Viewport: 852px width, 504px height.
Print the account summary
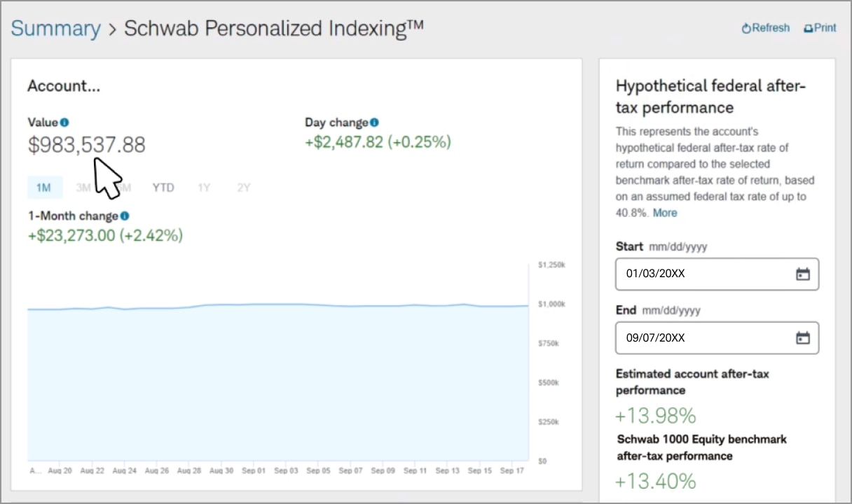pyautogui.click(x=820, y=28)
